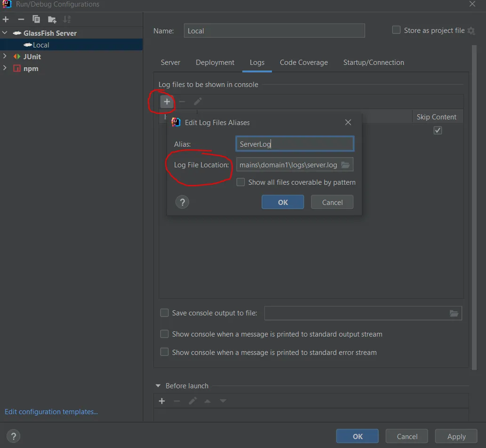Move Before launch task down
Image resolution: width=486 pixels, height=448 pixels.
[223, 401]
